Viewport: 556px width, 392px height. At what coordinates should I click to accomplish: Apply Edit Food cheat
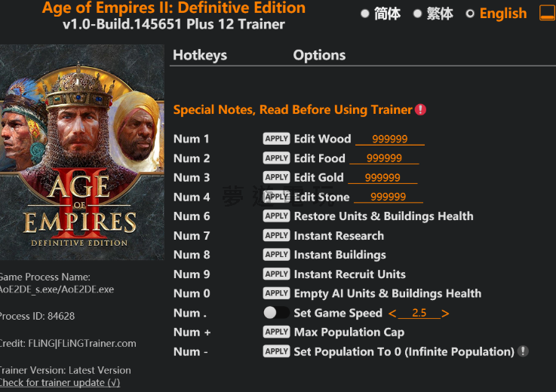(x=276, y=158)
